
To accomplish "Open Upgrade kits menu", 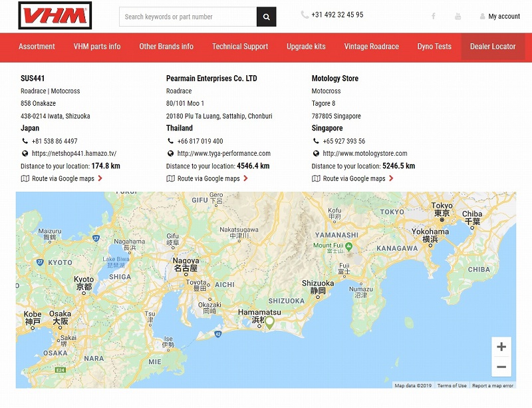I will pos(306,47).
